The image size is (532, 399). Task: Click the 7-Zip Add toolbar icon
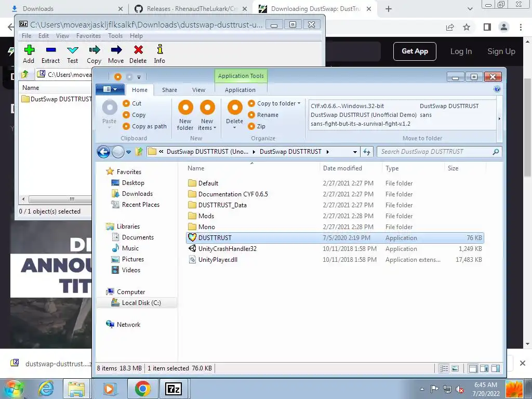pos(29,50)
